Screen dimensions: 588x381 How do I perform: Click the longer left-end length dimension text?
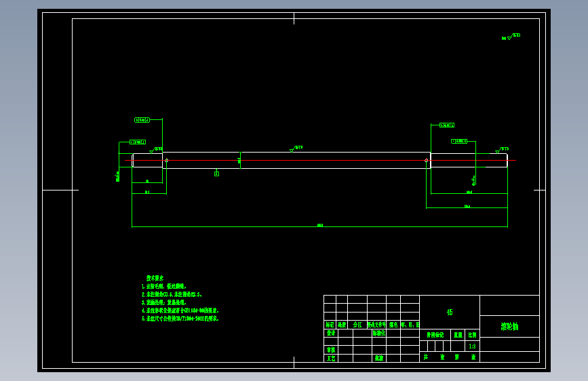147,192
